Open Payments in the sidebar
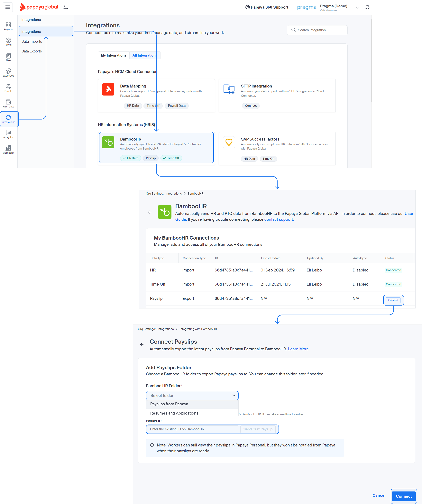Image resolution: width=422 pixels, height=504 pixels. [8, 104]
